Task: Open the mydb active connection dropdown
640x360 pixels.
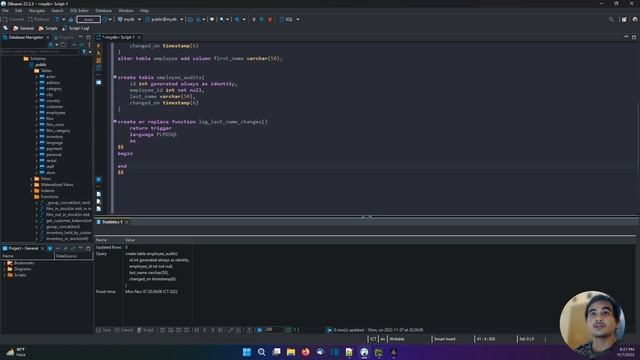Action: [129, 19]
